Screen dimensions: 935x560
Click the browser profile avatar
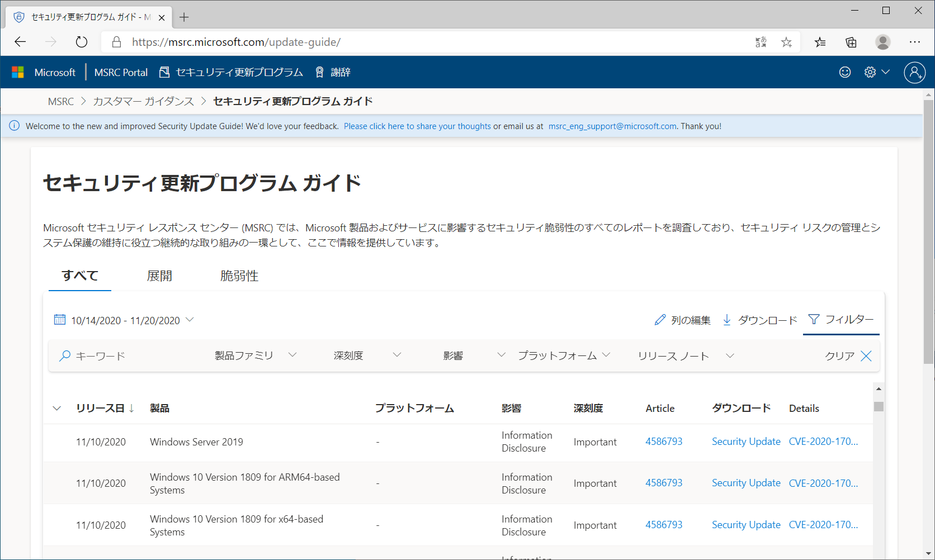tap(883, 42)
